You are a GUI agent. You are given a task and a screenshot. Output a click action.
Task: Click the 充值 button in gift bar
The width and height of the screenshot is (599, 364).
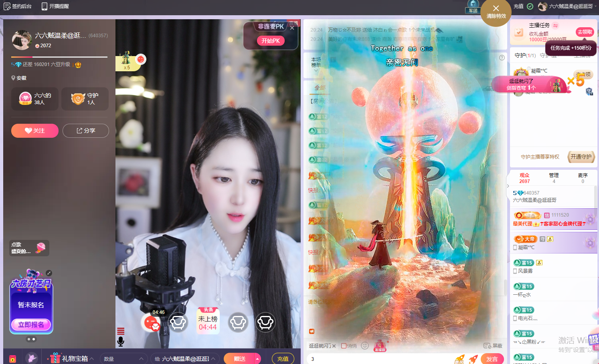coord(283,359)
